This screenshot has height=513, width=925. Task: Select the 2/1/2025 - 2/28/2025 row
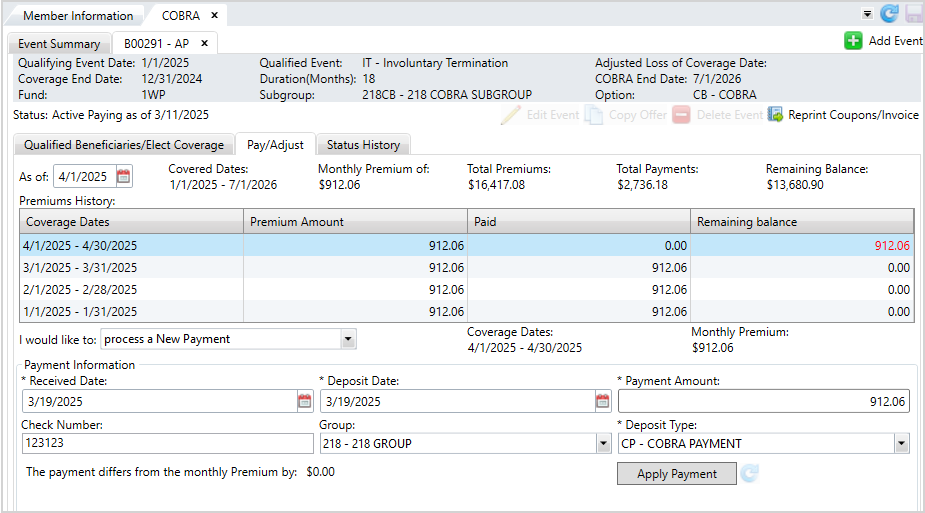coord(467,290)
